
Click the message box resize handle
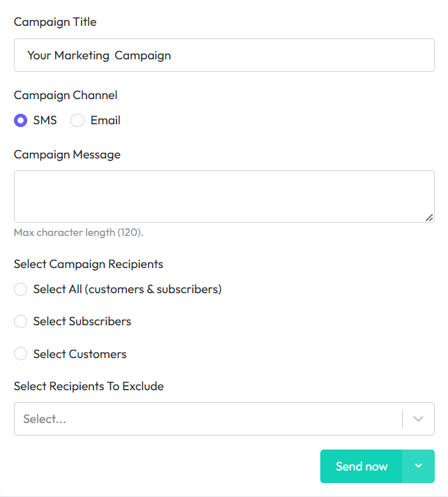(x=429, y=218)
